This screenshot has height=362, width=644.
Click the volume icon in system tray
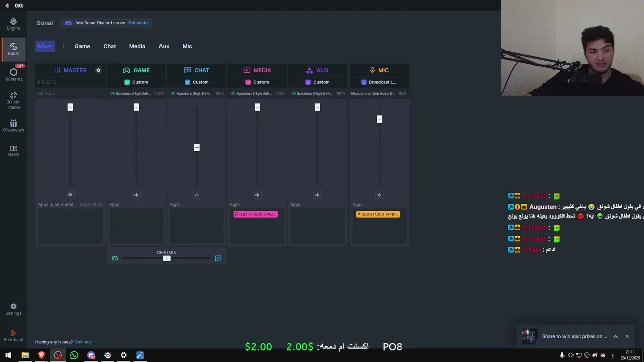tap(570, 355)
